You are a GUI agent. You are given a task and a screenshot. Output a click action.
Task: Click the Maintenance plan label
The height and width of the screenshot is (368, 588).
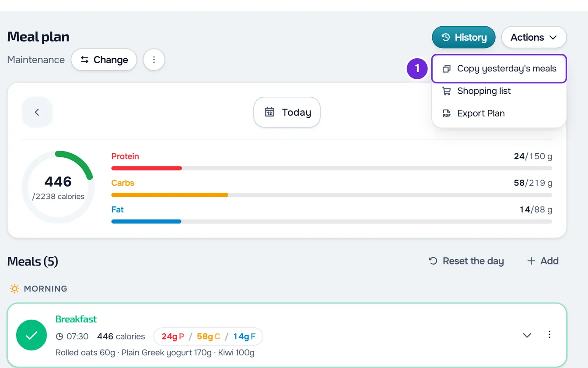pyautogui.click(x=36, y=60)
